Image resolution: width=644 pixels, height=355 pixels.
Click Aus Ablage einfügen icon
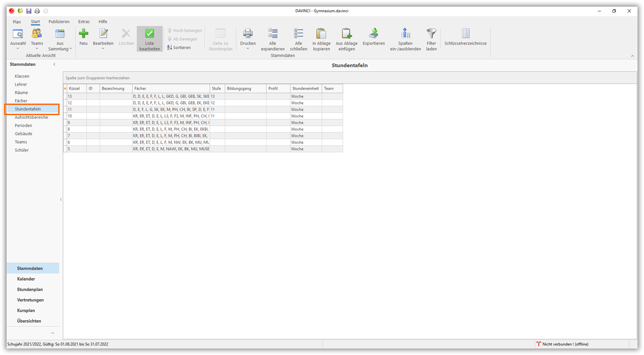[x=346, y=34]
